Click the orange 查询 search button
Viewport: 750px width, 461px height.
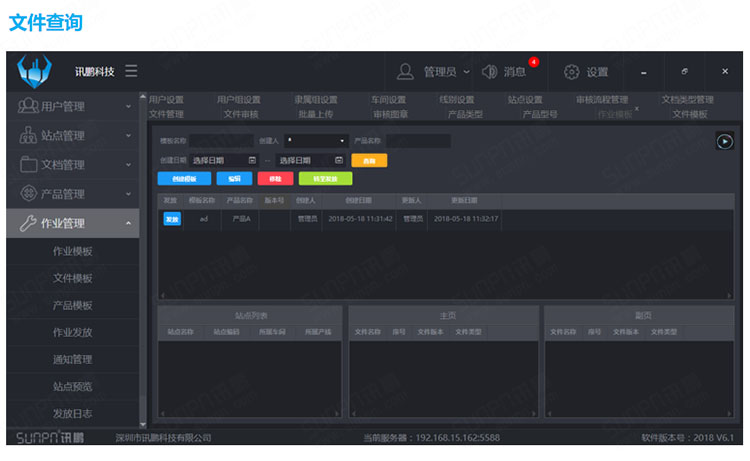(x=369, y=160)
